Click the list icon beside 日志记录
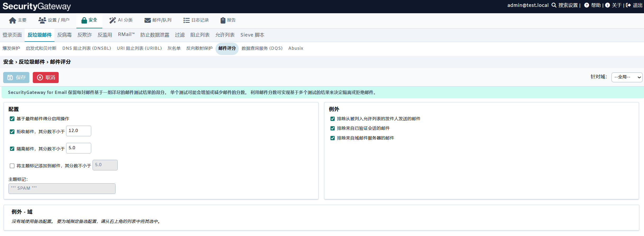 [x=186, y=20]
